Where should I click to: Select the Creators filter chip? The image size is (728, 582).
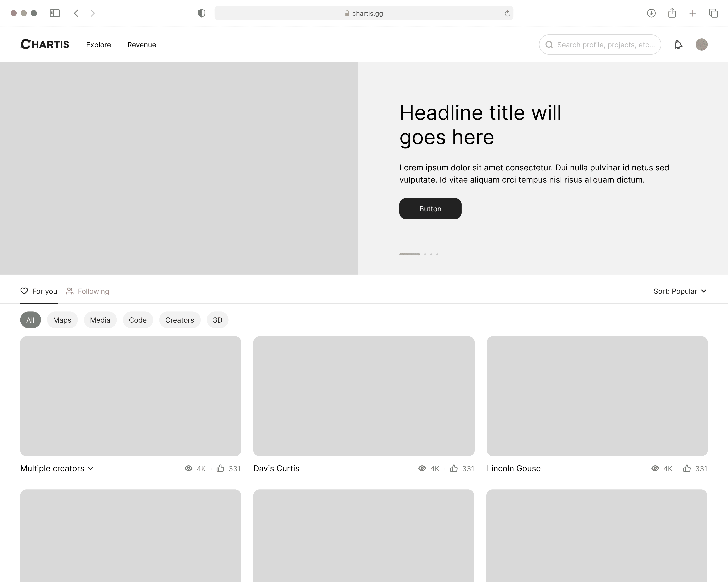[180, 320]
